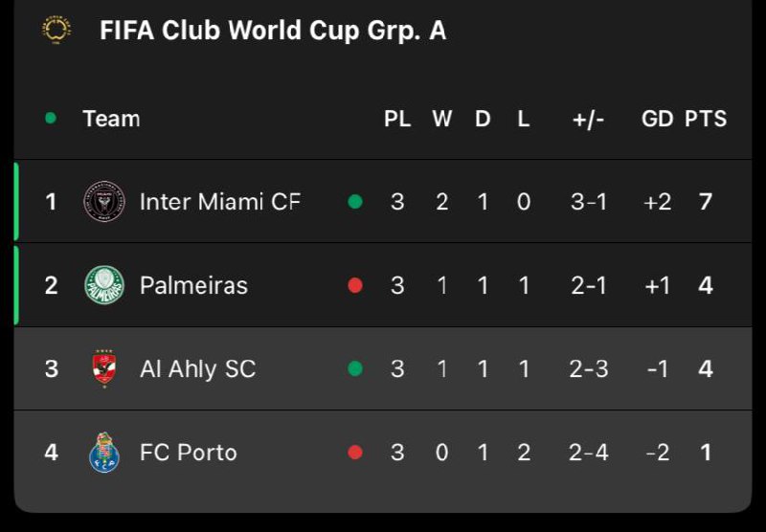The height and width of the screenshot is (532, 766).
Task: Click red status dot beside Palmeiras
Action: coord(355,285)
